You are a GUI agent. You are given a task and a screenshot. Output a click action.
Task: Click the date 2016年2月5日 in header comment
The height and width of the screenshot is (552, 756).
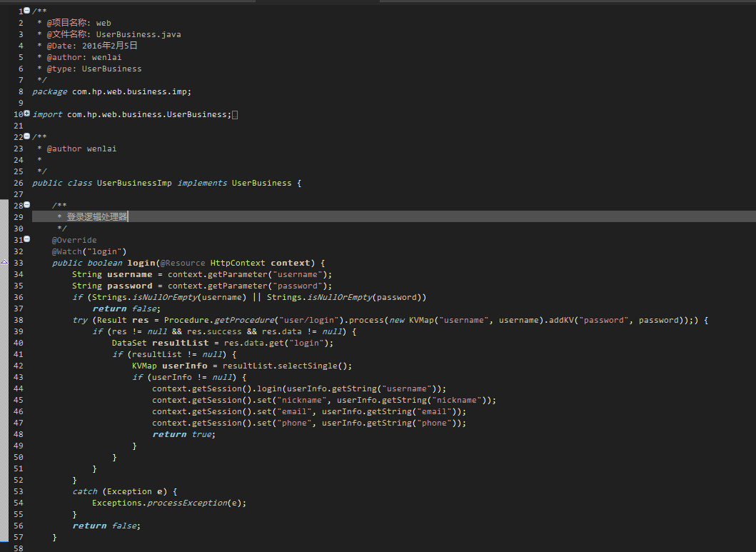110,45
